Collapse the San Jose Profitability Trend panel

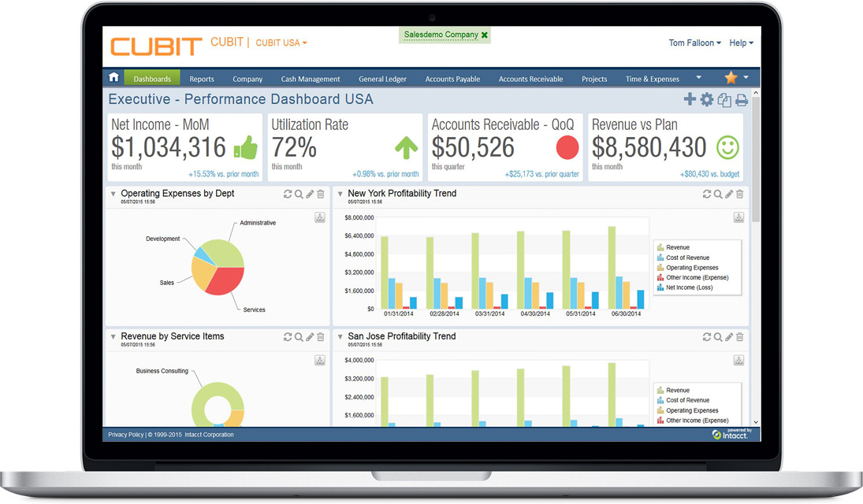pos(340,337)
